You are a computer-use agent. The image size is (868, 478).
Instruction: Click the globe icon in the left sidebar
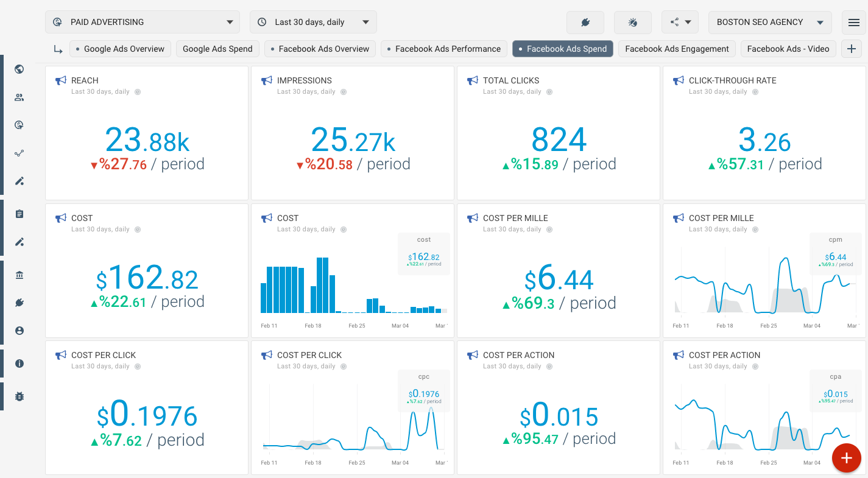pyautogui.click(x=19, y=69)
